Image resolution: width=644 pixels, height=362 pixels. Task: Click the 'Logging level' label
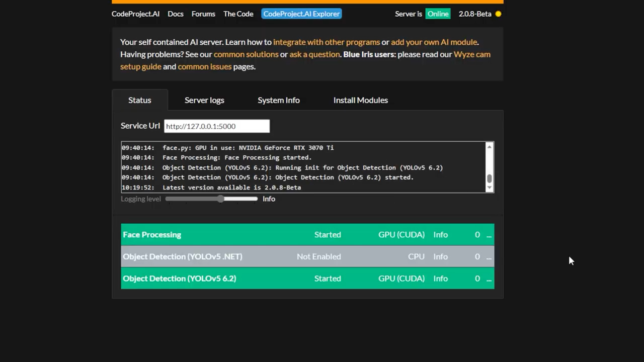(141, 199)
